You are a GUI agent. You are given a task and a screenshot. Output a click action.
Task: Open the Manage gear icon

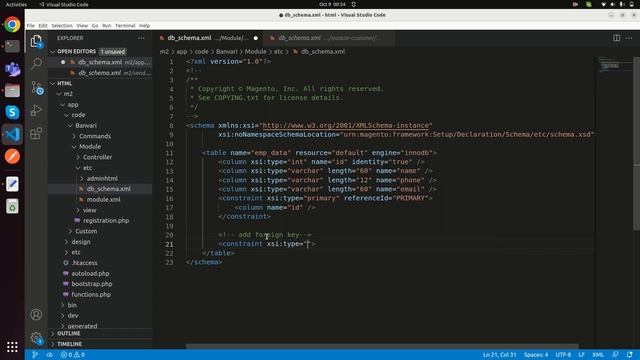(x=36, y=338)
